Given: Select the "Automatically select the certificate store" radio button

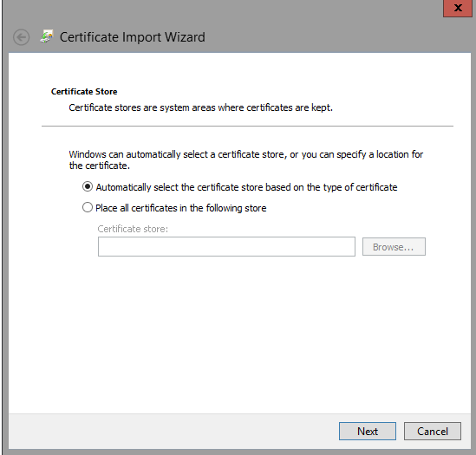Looking at the screenshot, I should [x=88, y=186].
